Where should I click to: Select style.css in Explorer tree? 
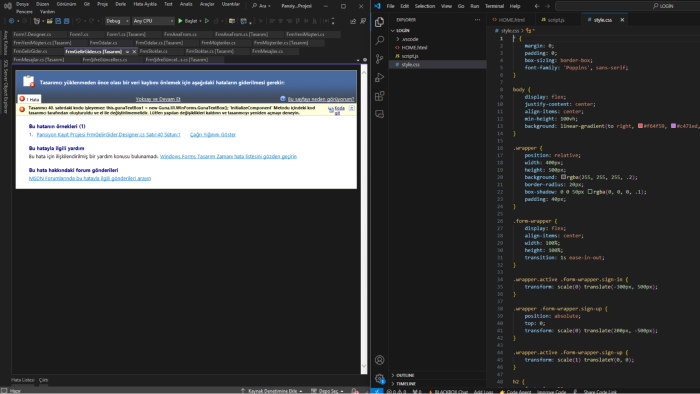pos(438,64)
